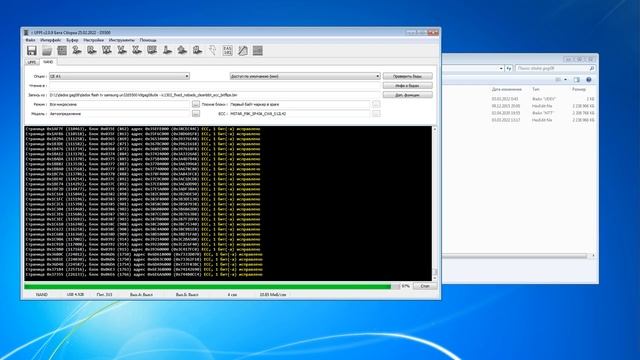Click the Проверить базы button
This screenshot has width=640, height=360.
[x=407, y=76]
